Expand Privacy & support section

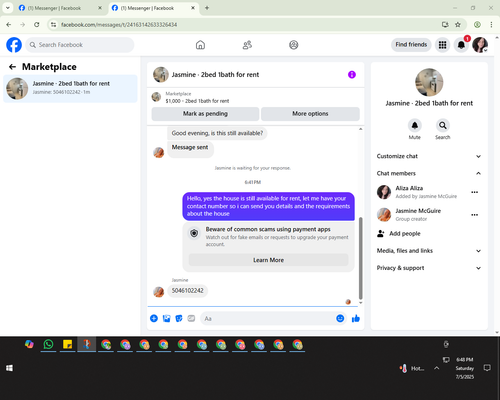(429, 268)
